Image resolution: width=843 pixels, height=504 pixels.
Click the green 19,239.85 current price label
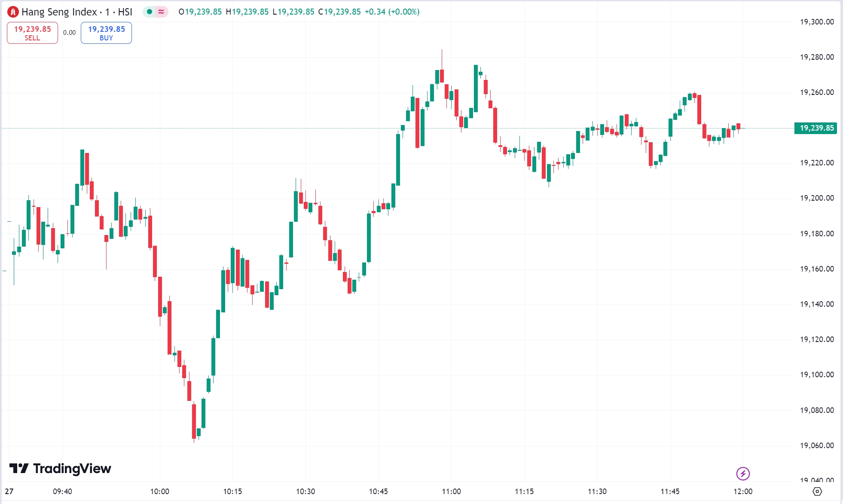tap(816, 128)
